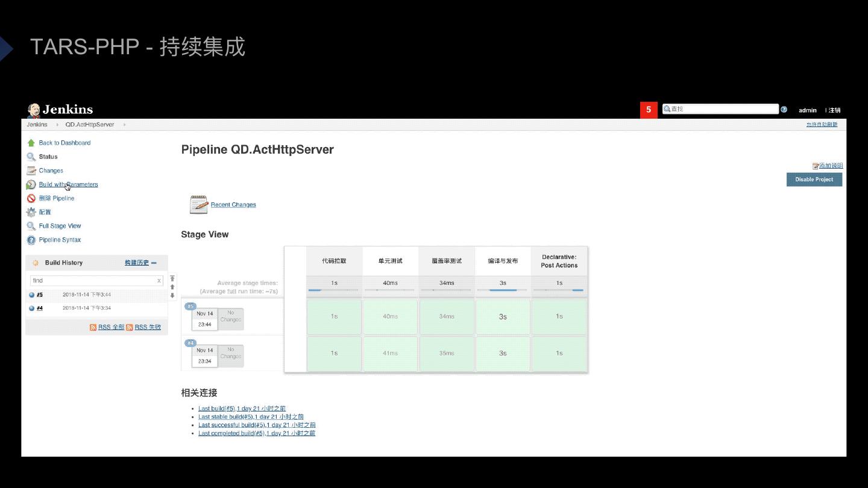Expand the Jenkins breadcrumb dropdown arrow

pos(58,125)
